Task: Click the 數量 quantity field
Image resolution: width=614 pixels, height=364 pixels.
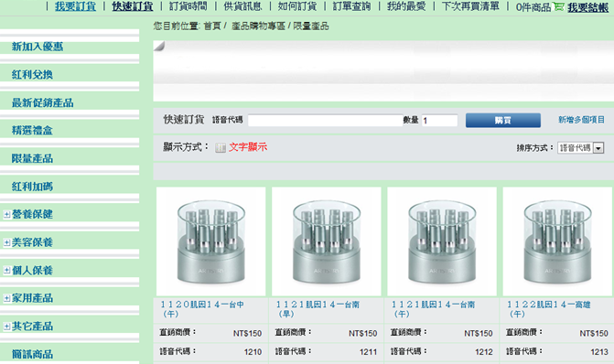Action: click(439, 120)
